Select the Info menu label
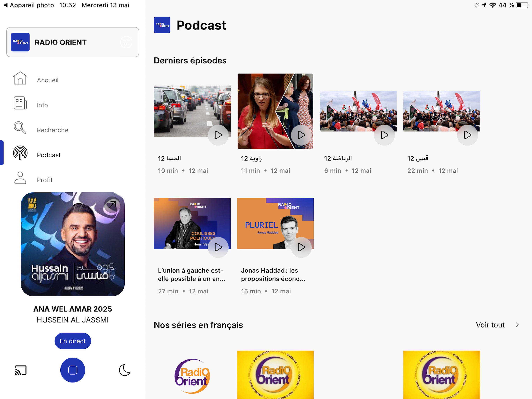Screen dimensions: 532x399 point(42,105)
